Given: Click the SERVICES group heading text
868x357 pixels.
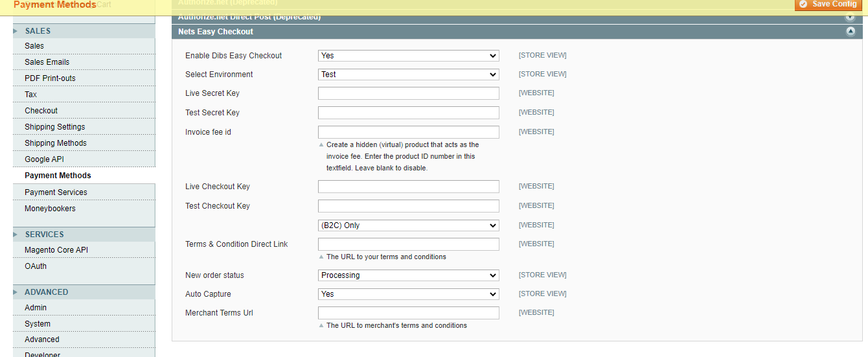Looking at the screenshot, I should click(44, 235).
